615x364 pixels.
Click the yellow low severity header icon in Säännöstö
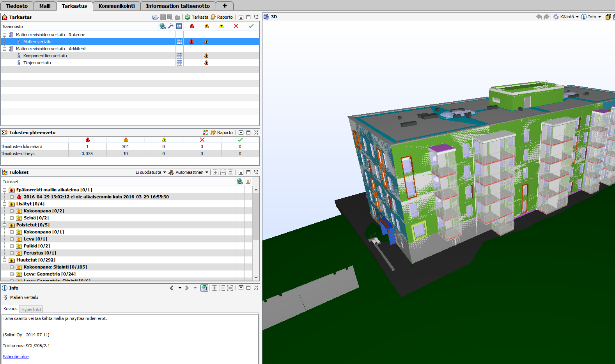click(x=222, y=26)
